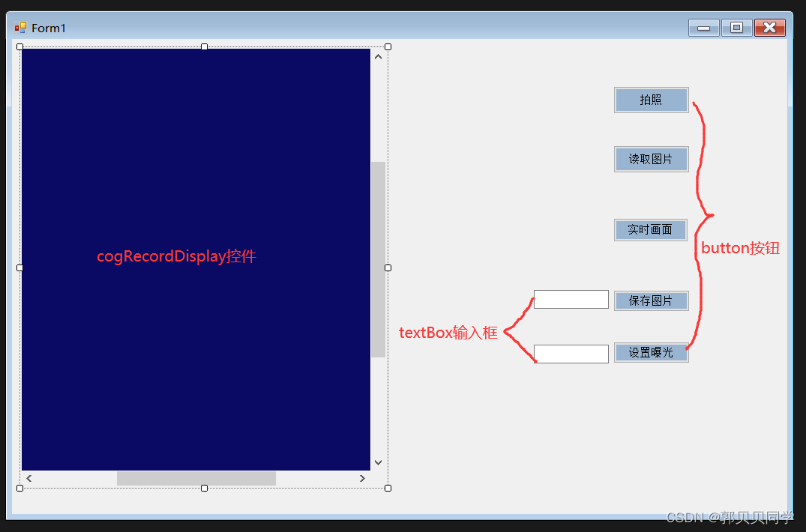Select the horizontal scrollbar thumb

[196, 478]
